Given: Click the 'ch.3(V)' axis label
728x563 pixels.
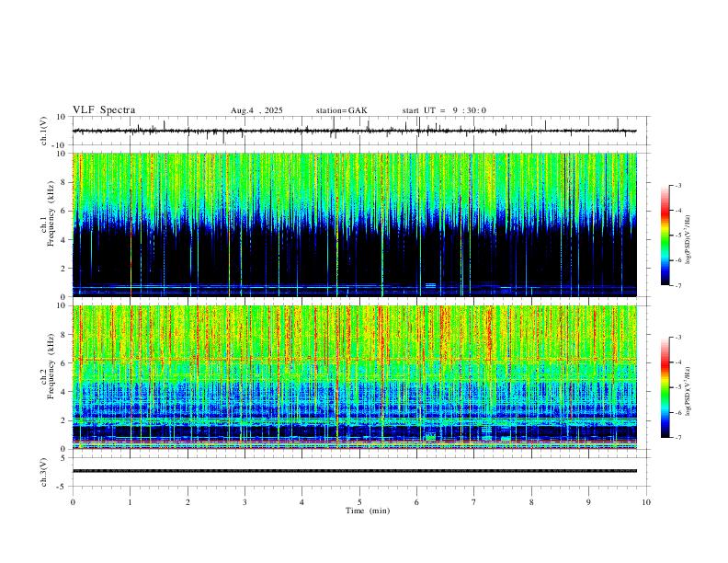Looking at the screenshot, I should pyautogui.click(x=44, y=473).
